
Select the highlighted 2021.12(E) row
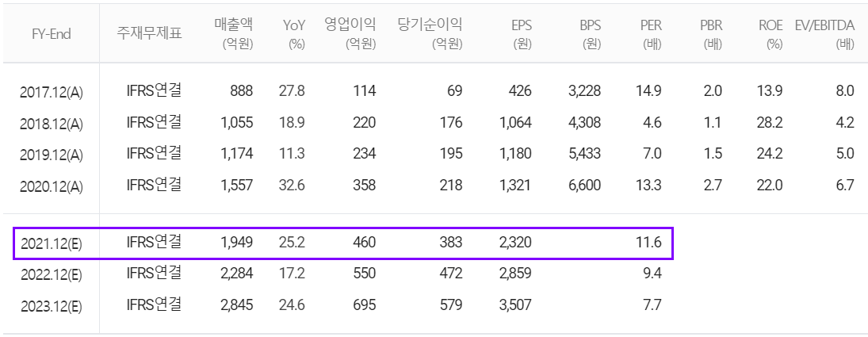342,243
